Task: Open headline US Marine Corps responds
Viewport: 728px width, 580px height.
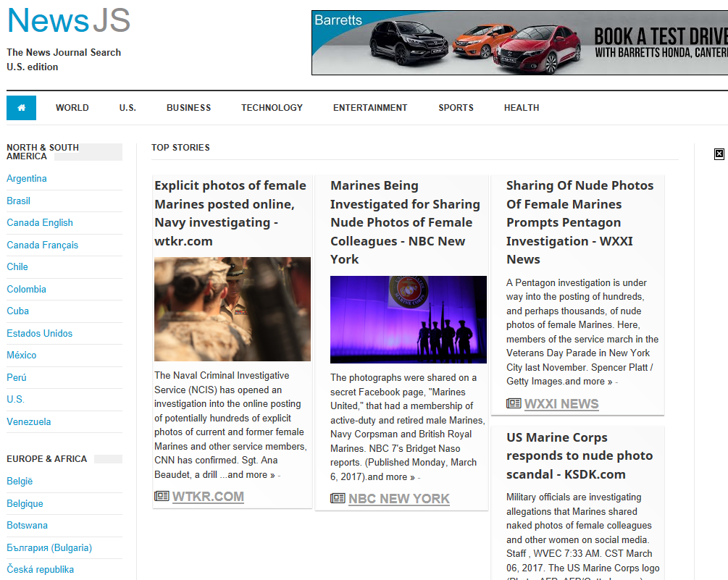Action: [580, 455]
